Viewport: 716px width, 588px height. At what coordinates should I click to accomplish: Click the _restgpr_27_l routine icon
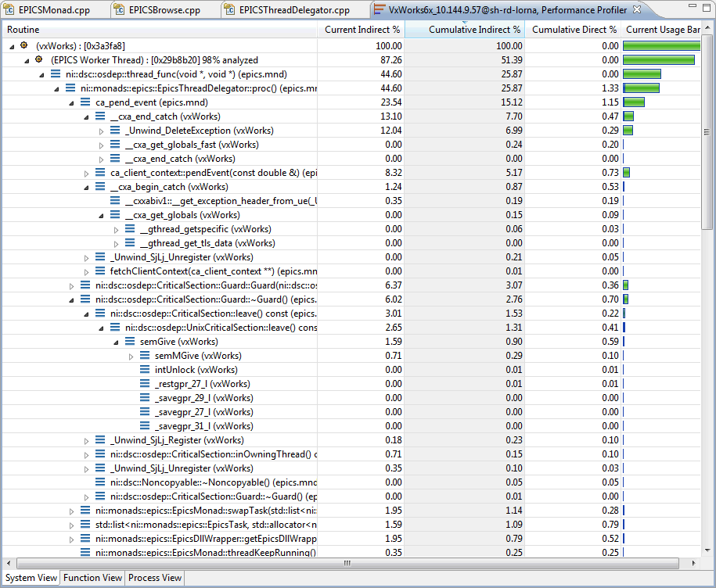click(x=145, y=384)
